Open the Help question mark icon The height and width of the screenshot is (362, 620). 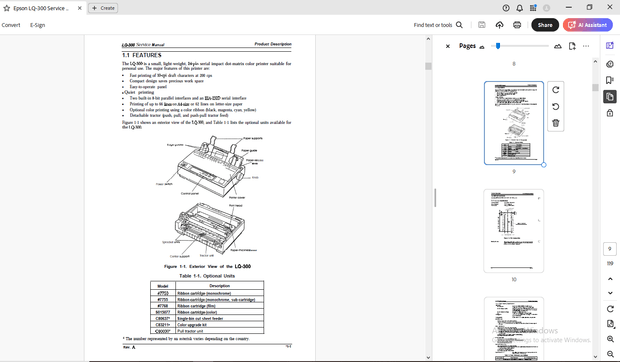pyautogui.click(x=506, y=8)
